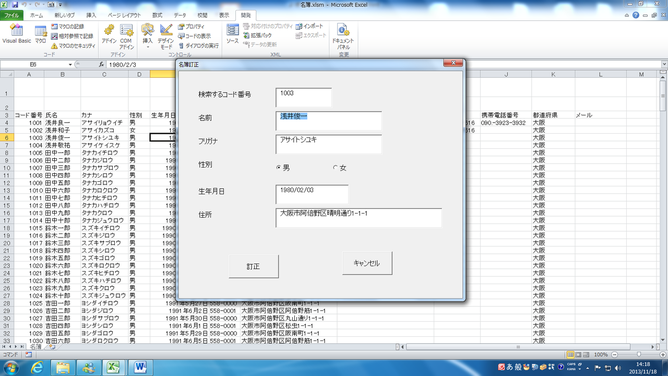This screenshot has width=668, height=376.
Task: Switch to the データ tab
Action: tap(180, 15)
